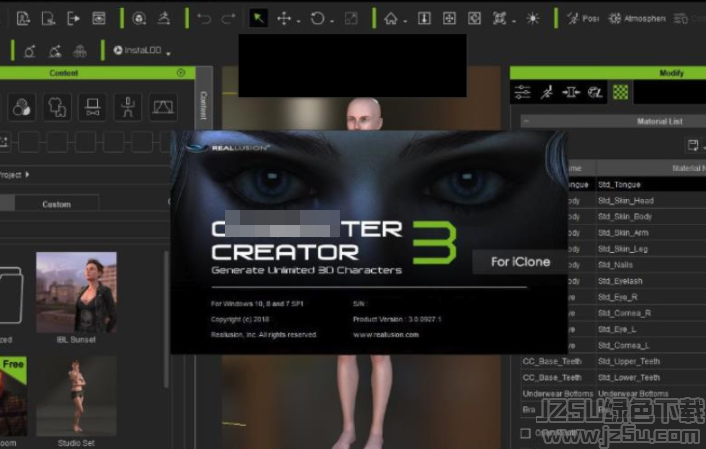The height and width of the screenshot is (449, 706).
Task: Open the Modify panel sliders settings tab icon
Action: (522, 92)
